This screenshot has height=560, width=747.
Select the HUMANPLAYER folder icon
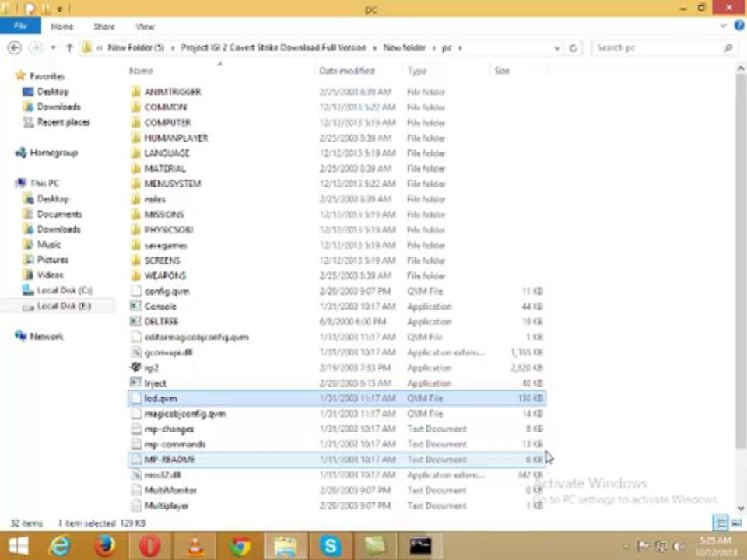135,138
